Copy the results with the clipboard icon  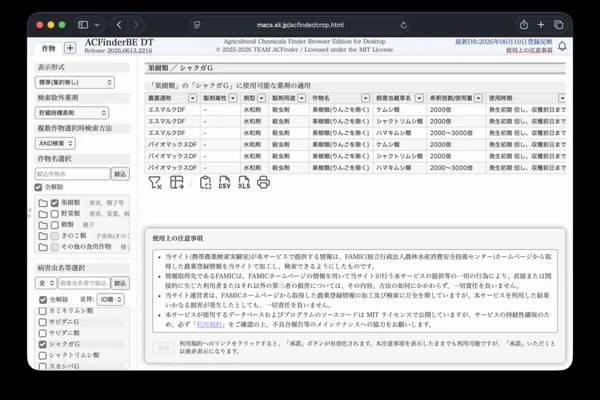point(205,183)
